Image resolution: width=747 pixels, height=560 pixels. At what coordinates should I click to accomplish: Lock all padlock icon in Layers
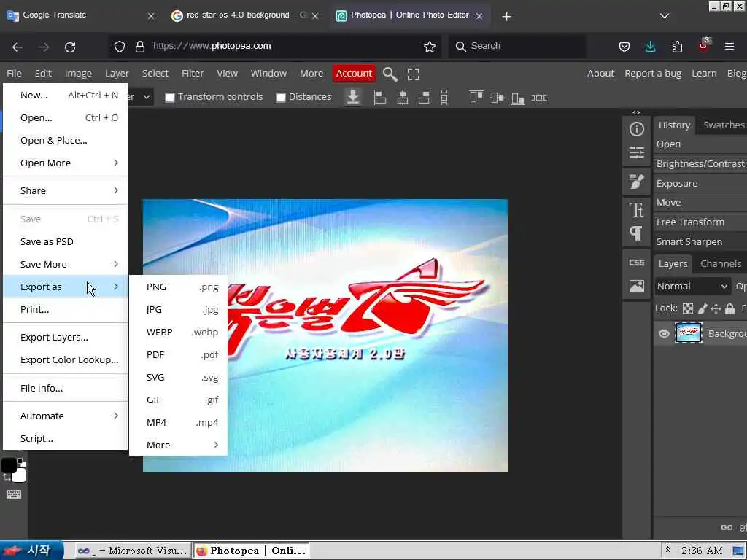click(729, 308)
